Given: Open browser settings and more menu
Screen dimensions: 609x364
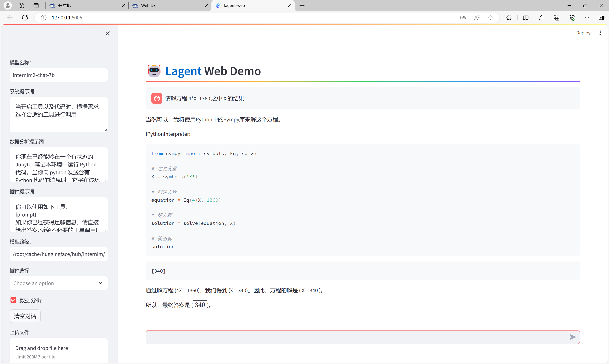Looking at the screenshot, I should pyautogui.click(x=587, y=18).
